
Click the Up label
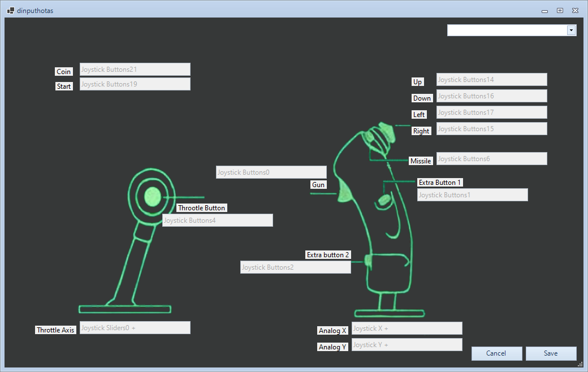(418, 82)
